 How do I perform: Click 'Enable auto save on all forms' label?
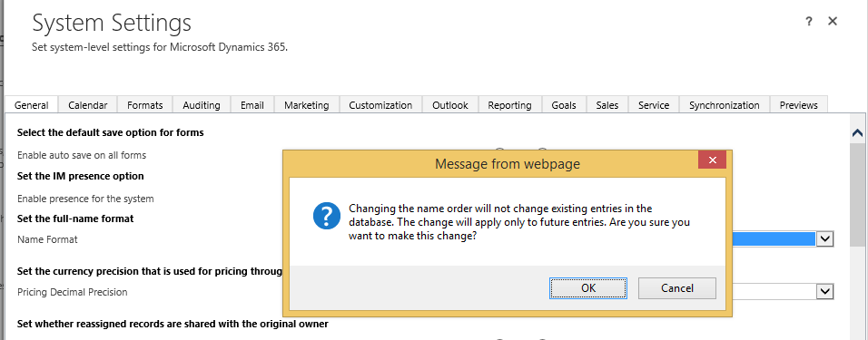(x=82, y=155)
